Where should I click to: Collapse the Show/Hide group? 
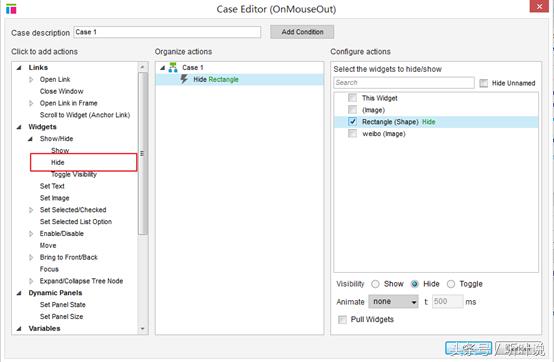(30, 139)
